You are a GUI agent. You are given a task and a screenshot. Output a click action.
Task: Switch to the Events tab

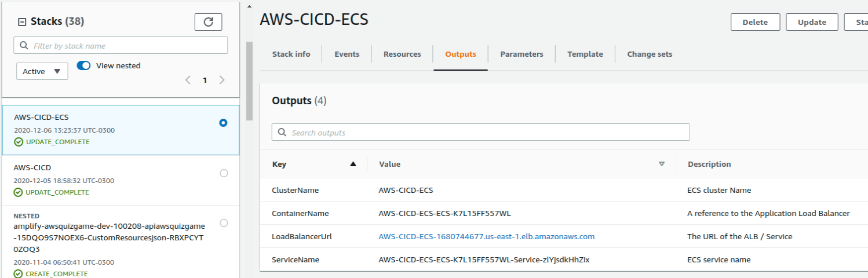(347, 54)
